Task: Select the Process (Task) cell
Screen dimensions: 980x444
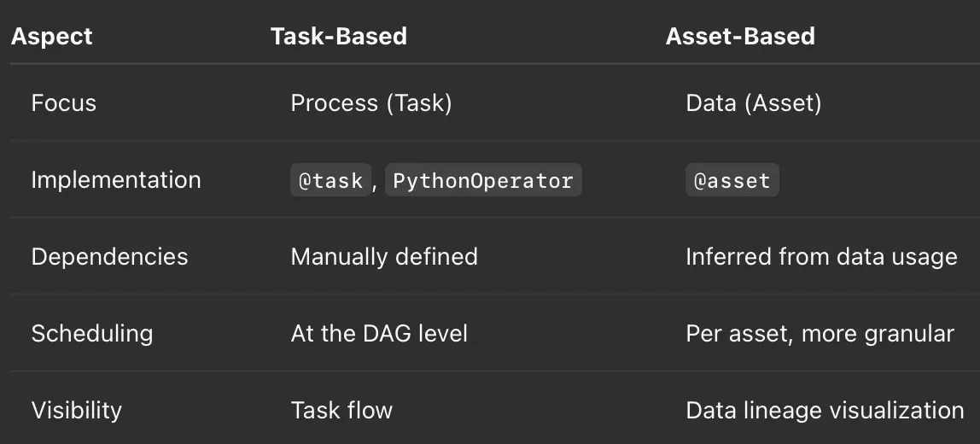Action: coord(371,103)
